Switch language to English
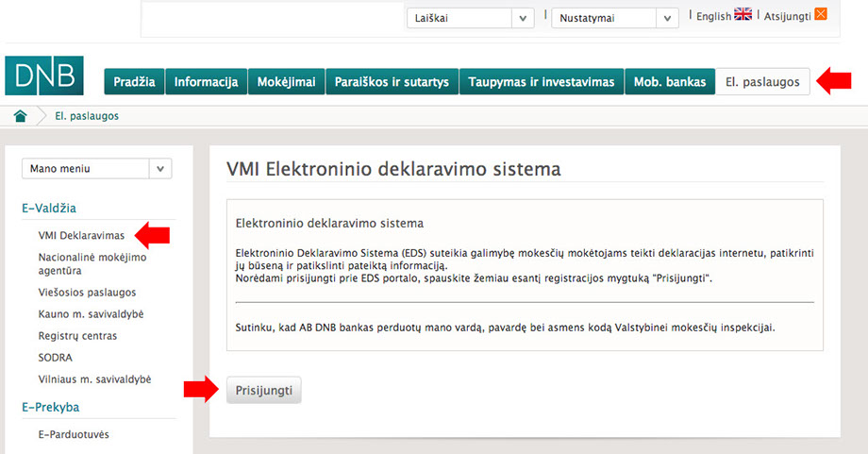Screen dimensions: 868x454 (713, 16)
